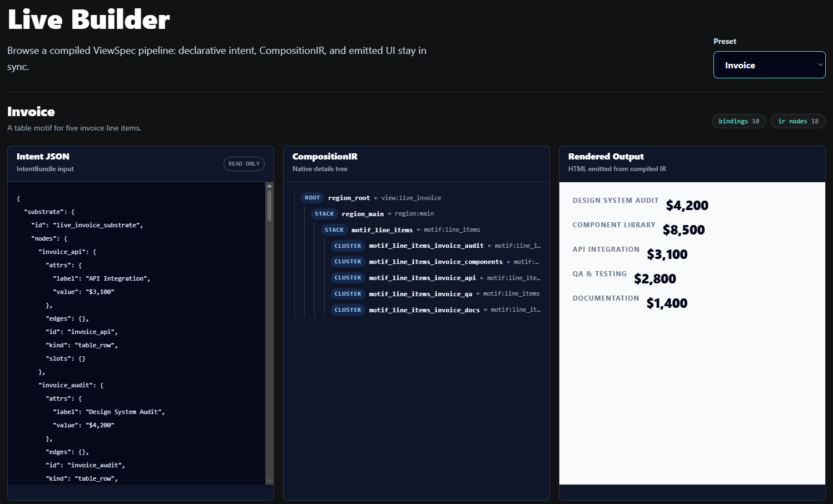The height and width of the screenshot is (504, 833).
Task: Click the "id": "invoice_api" JSON line
Action: tap(82, 332)
